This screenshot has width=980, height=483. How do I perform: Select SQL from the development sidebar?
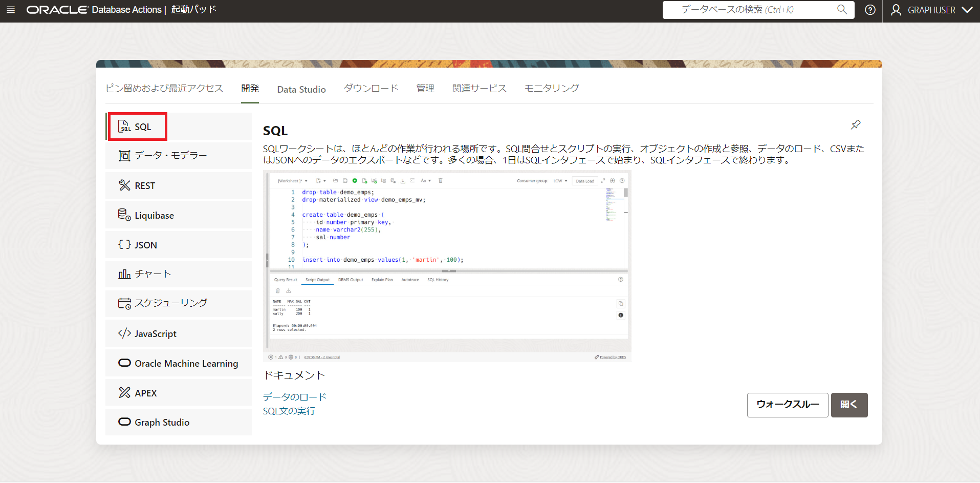[x=137, y=126]
